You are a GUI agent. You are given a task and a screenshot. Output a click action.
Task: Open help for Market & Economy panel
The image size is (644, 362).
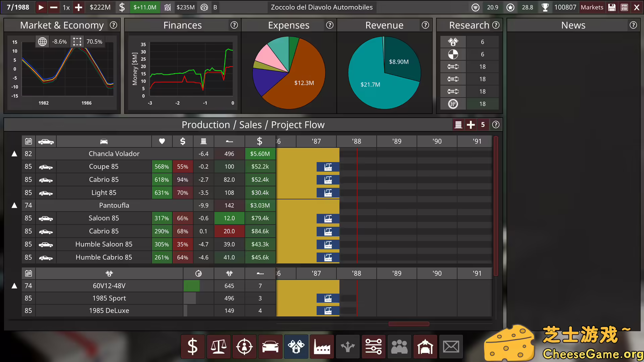[x=113, y=25]
